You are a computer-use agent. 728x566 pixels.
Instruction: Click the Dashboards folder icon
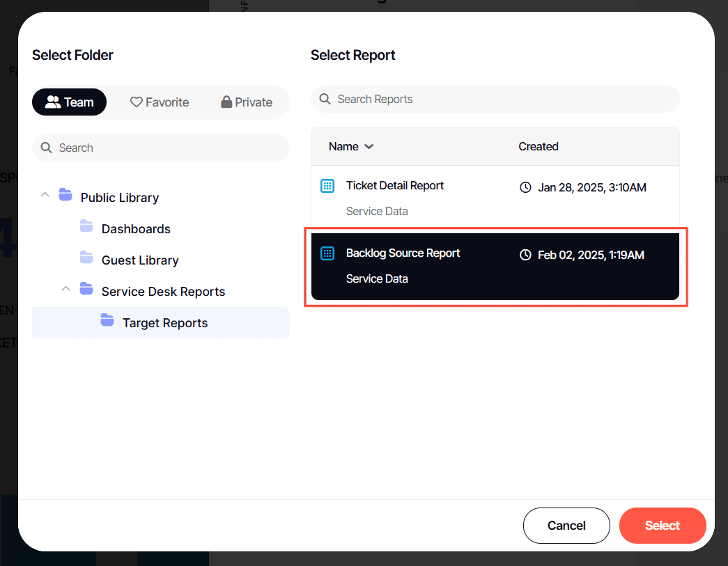click(x=86, y=226)
